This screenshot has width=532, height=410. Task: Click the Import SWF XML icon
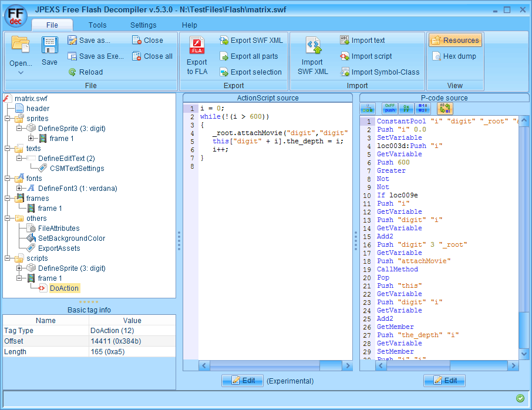point(312,46)
